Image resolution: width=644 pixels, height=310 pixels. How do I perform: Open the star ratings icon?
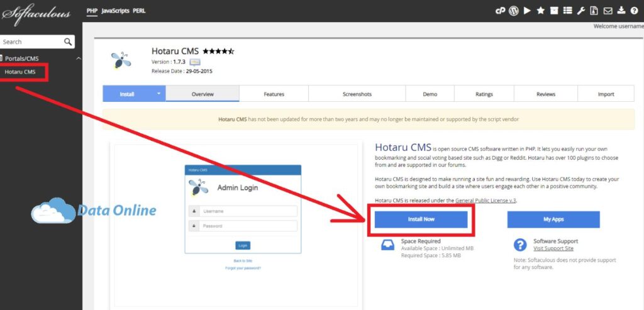pyautogui.click(x=540, y=11)
